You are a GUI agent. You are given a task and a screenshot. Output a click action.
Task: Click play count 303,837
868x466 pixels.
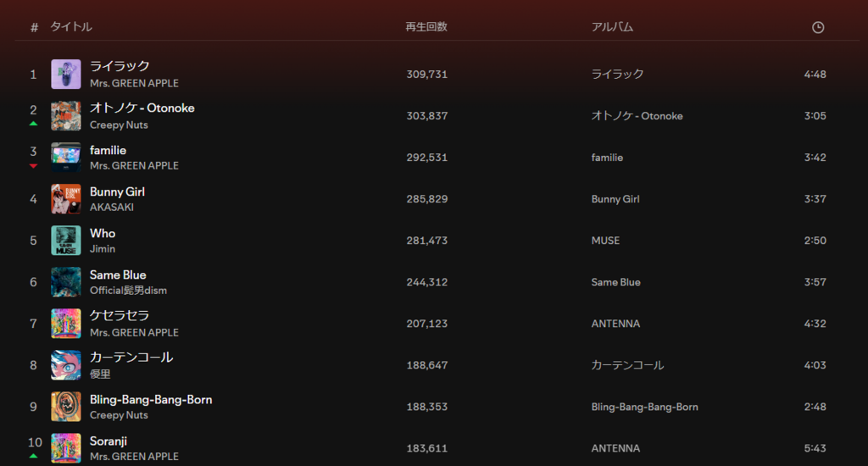[x=427, y=116]
